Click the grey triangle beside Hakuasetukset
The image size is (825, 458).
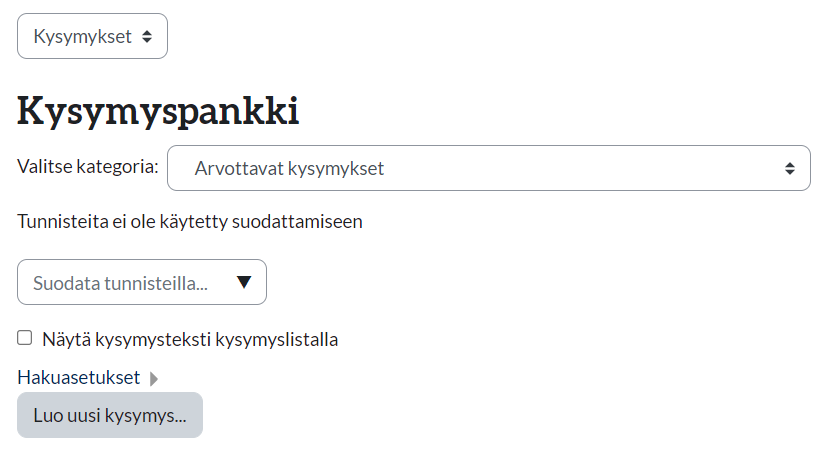click(154, 379)
